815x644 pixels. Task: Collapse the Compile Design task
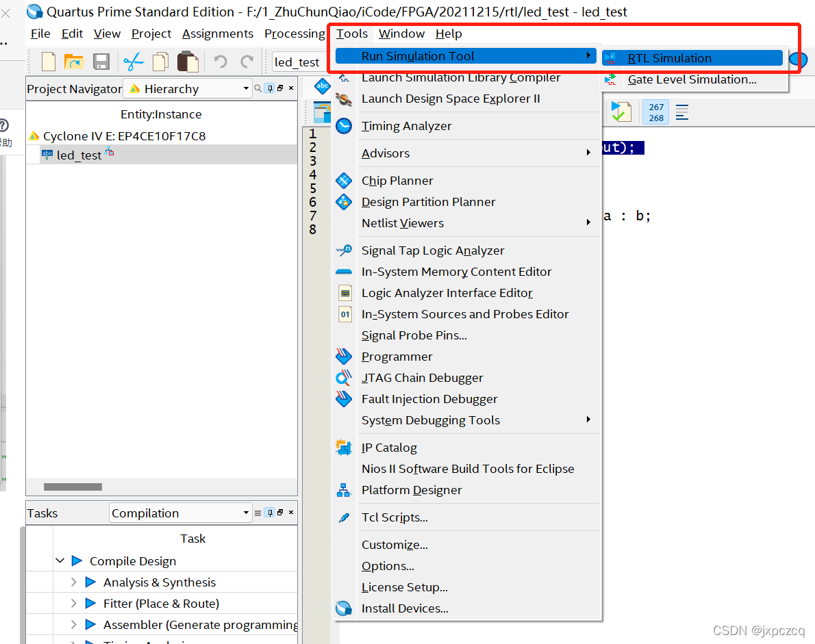(60, 561)
